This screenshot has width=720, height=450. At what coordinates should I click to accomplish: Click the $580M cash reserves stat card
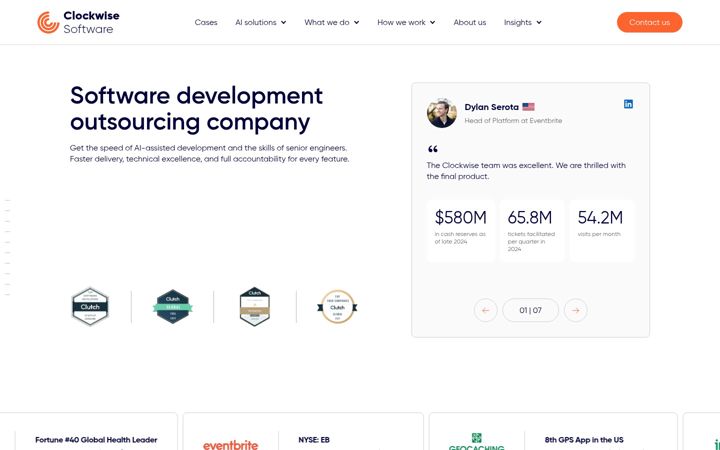click(x=461, y=231)
